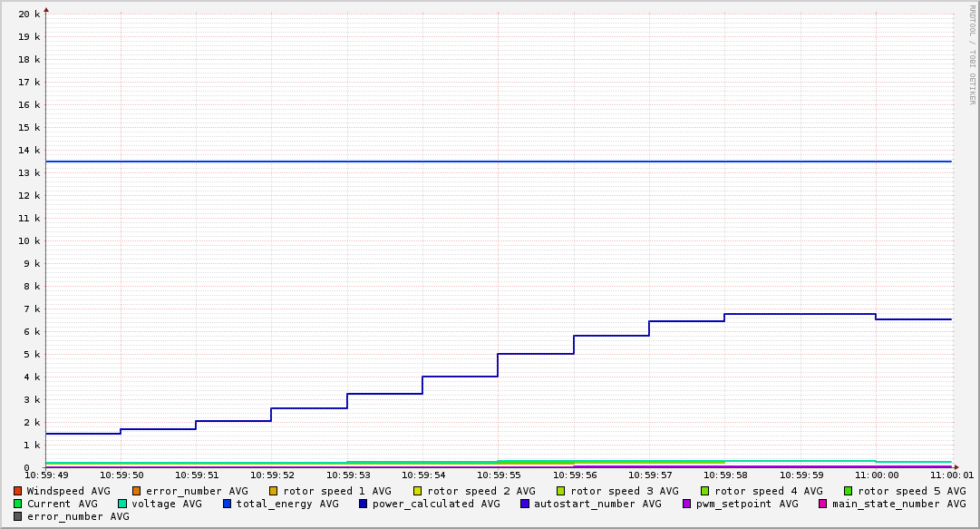Click the teal voltage AVG legend swatch
The height and width of the screenshot is (529, 980).
(122, 504)
